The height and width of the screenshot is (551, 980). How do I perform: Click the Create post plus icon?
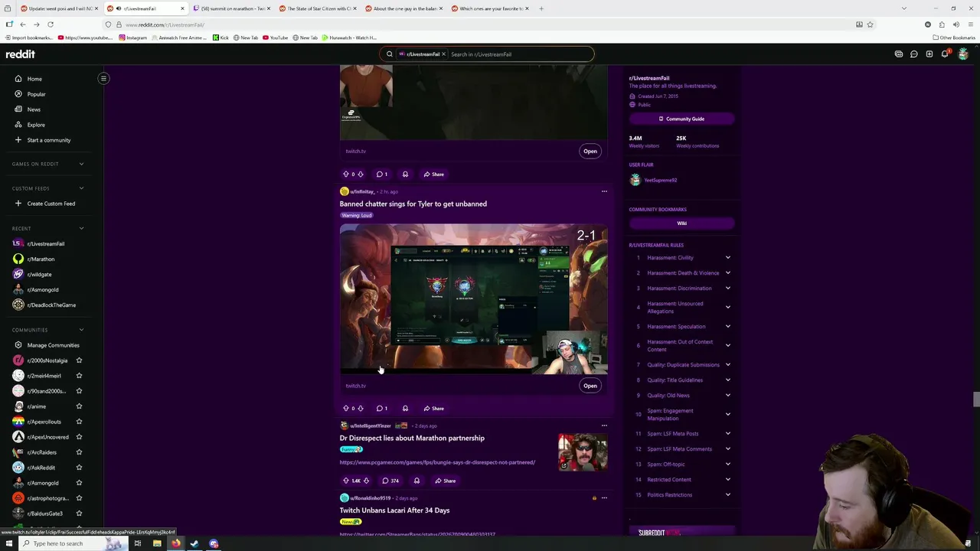coord(929,54)
